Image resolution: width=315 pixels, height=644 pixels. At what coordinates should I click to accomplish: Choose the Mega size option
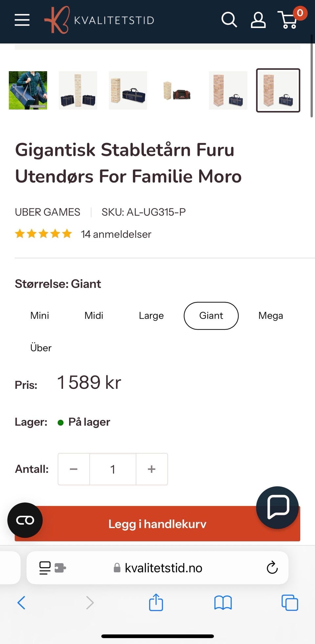click(x=271, y=315)
